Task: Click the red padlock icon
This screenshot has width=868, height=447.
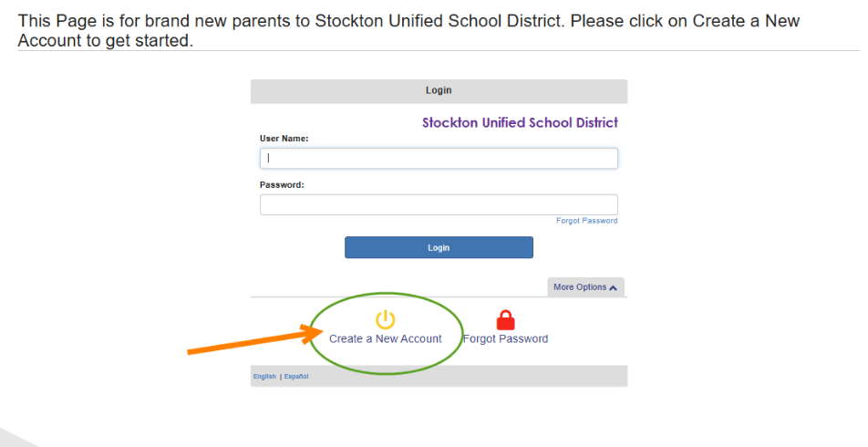Action: click(x=505, y=320)
